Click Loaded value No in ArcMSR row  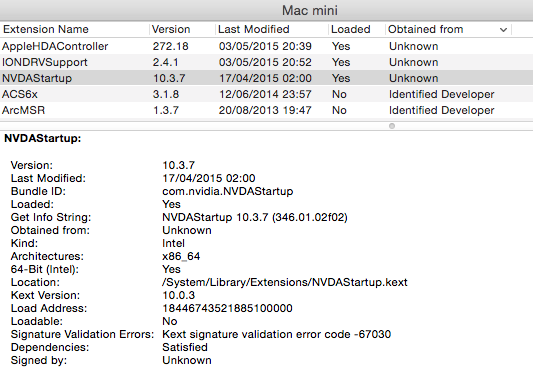click(339, 110)
